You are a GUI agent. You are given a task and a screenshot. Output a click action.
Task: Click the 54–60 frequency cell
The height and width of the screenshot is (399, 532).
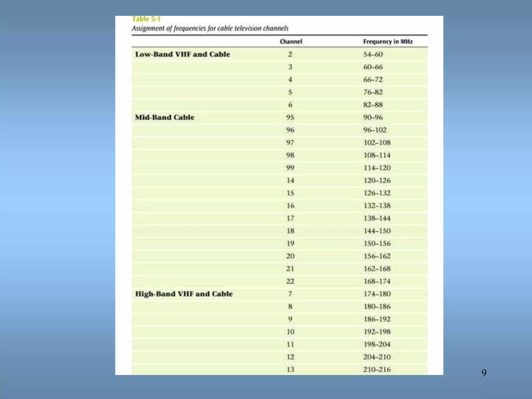tap(373, 54)
